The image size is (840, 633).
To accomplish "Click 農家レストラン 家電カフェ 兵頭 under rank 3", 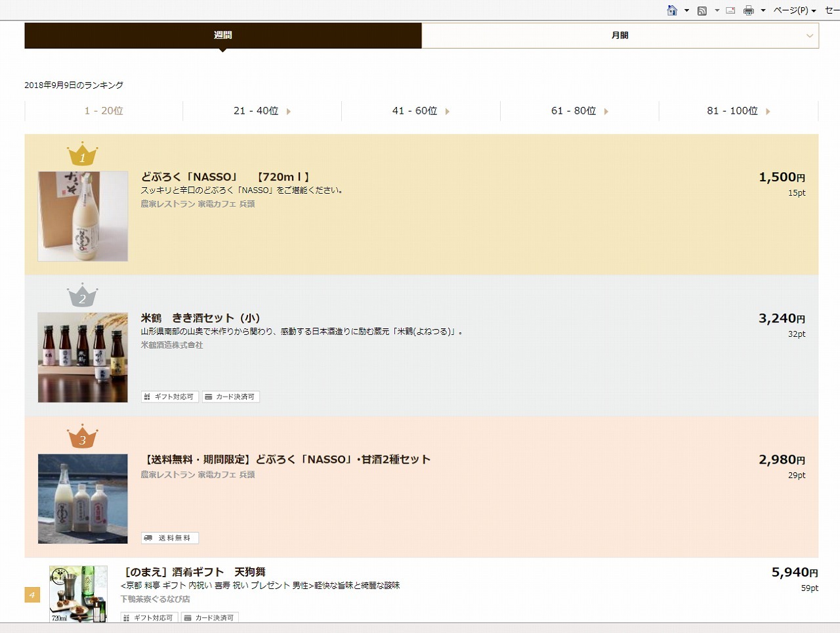I will click(x=198, y=475).
